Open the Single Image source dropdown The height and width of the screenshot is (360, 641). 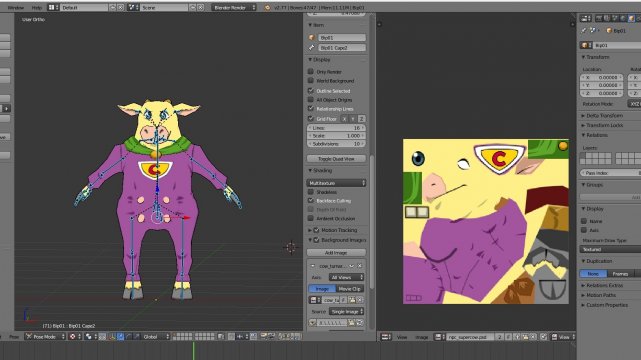coord(346,311)
